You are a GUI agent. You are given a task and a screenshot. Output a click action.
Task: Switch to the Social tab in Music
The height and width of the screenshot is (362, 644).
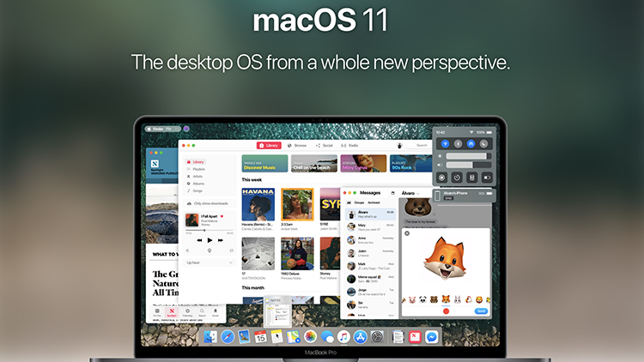coord(324,146)
